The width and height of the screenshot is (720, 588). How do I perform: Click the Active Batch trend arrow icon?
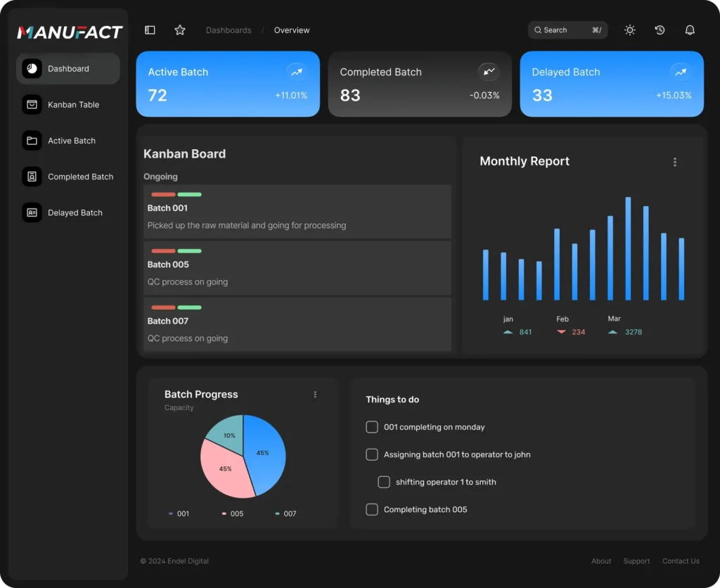click(x=297, y=72)
